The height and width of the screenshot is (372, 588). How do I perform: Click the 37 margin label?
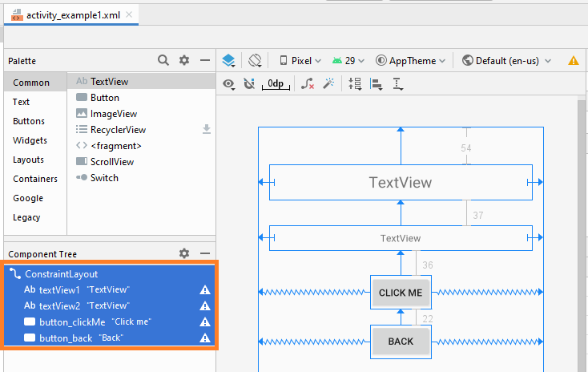click(477, 215)
